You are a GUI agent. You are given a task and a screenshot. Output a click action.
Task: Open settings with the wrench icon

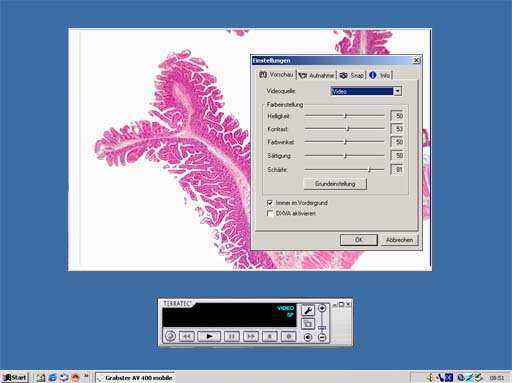pyautogui.click(x=308, y=310)
